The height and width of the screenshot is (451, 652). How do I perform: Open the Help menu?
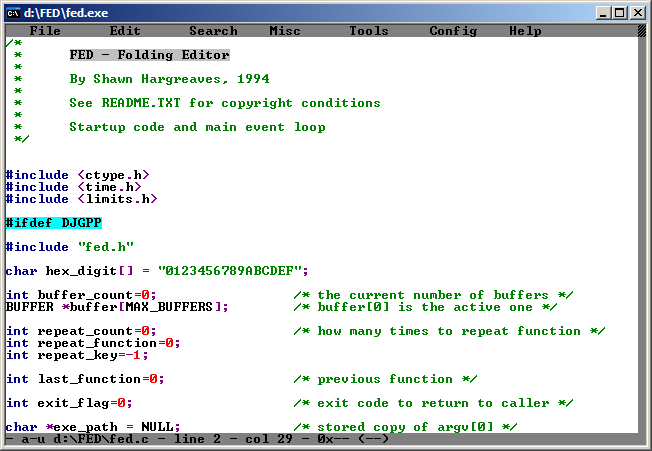coord(525,31)
